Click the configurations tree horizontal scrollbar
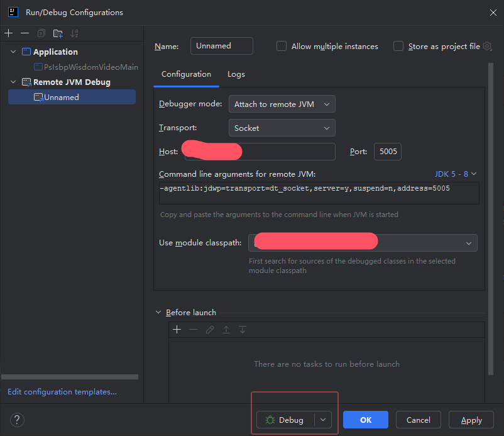 click(x=70, y=377)
